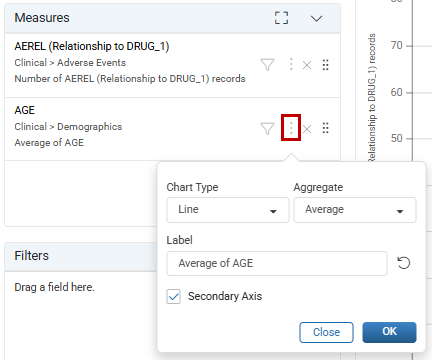Screen dimensions: 432x360
Task: Click the chart y-axis label 60
Action: coord(397,92)
